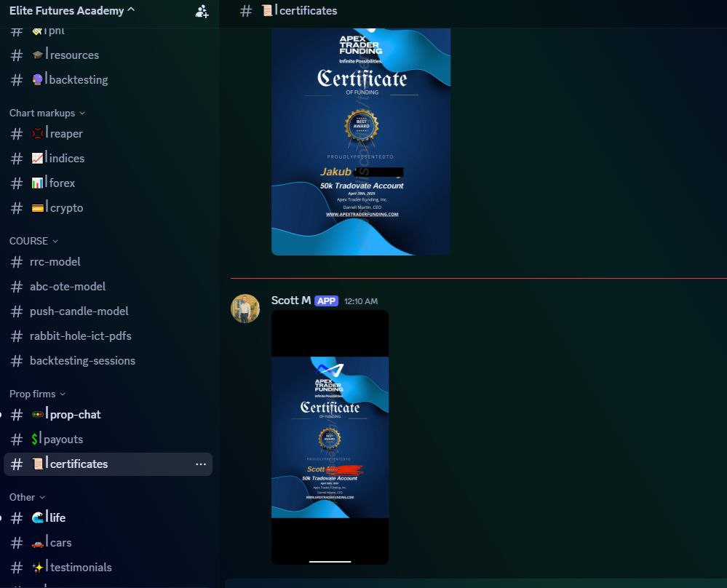Collapse the Other category
This screenshot has height=588, width=727.
(x=27, y=497)
